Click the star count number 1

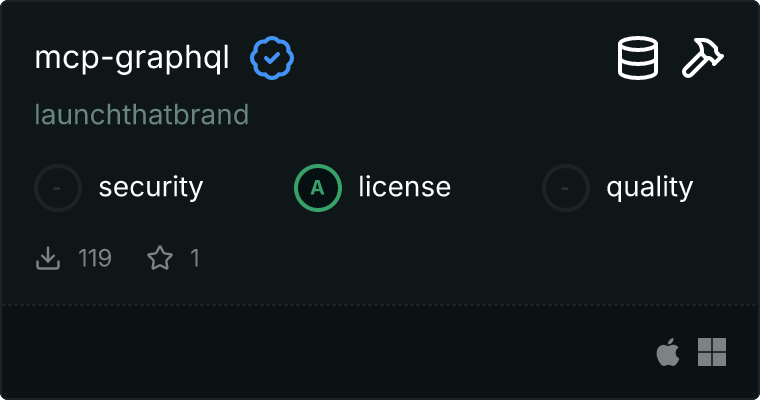[195, 259]
